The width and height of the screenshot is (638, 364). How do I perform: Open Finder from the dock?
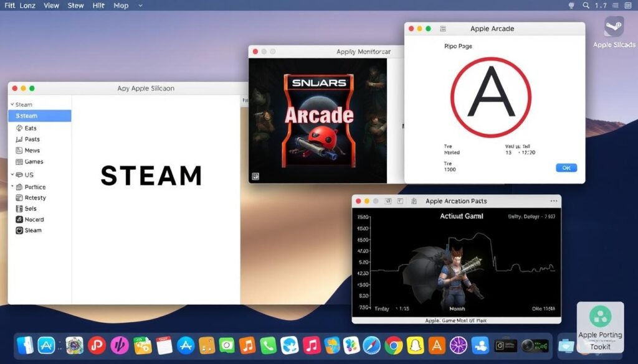(26, 345)
